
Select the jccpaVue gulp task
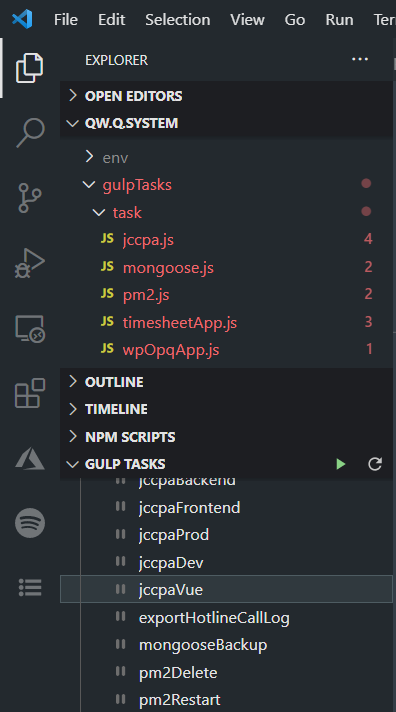(226, 589)
